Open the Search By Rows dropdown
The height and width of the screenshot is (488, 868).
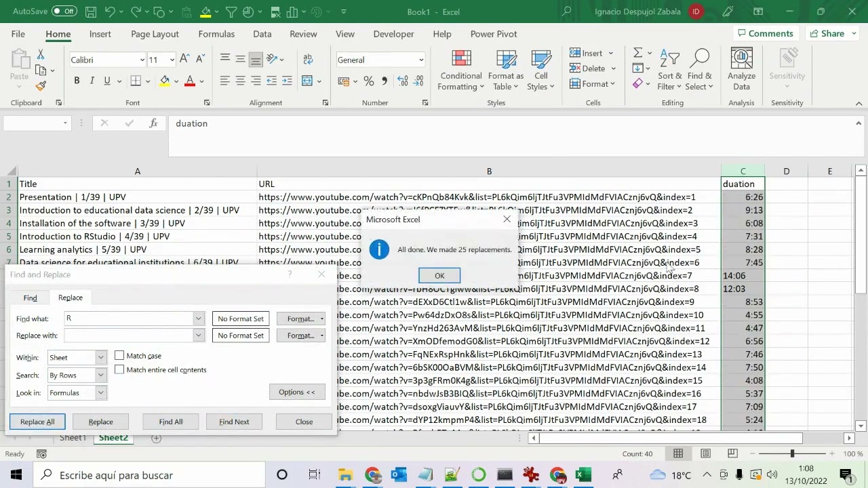pyautogui.click(x=100, y=375)
